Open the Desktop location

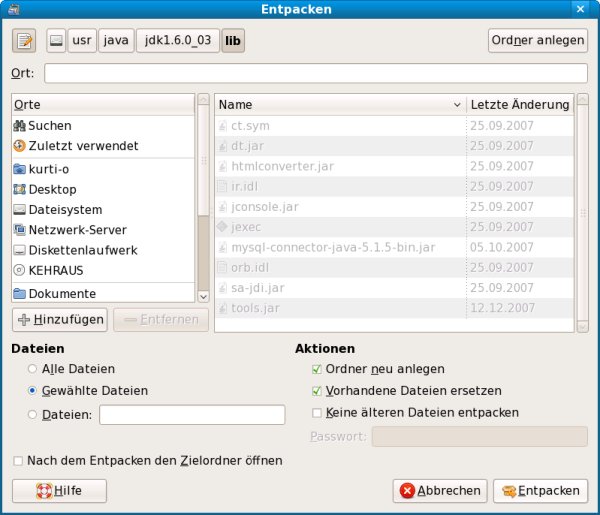[x=52, y=189]
